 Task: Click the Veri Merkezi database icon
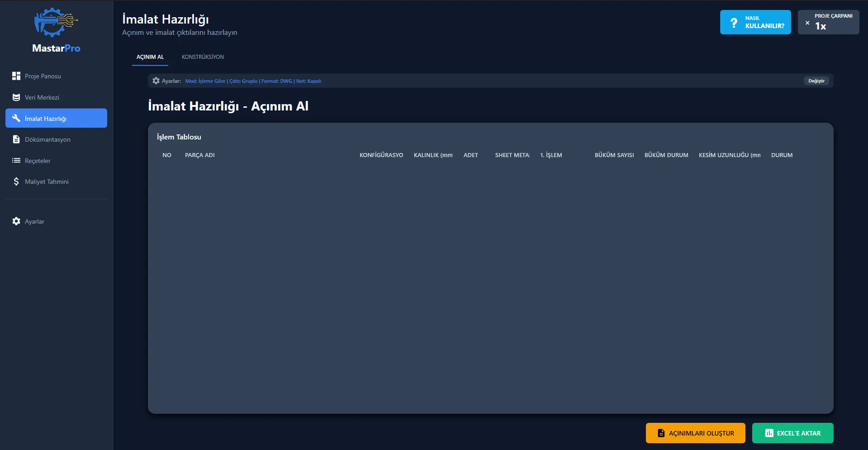16,97
